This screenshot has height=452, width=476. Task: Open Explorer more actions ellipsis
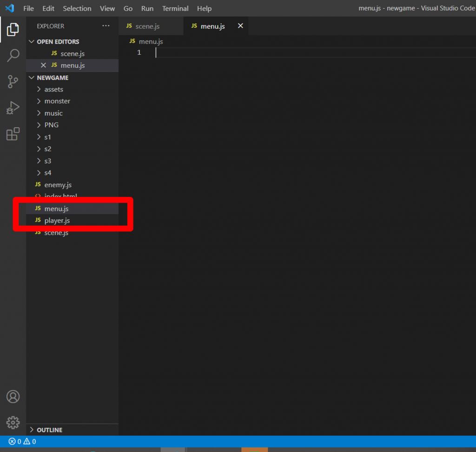[x=106, y=26]
